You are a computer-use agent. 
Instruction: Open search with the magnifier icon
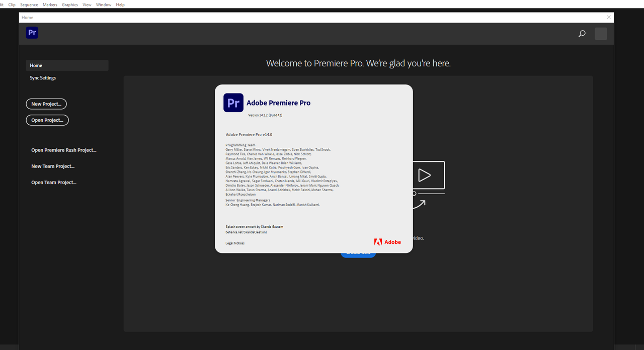coord(582,34)
